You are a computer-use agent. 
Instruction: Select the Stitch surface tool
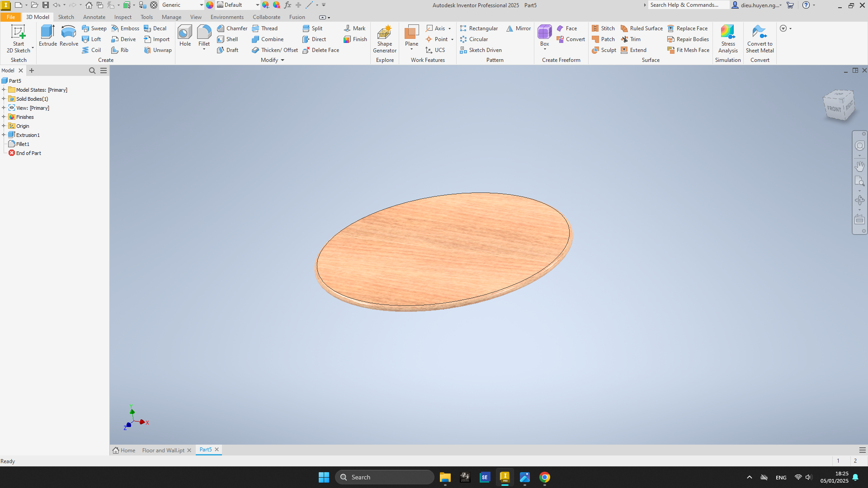click(603, 28)
